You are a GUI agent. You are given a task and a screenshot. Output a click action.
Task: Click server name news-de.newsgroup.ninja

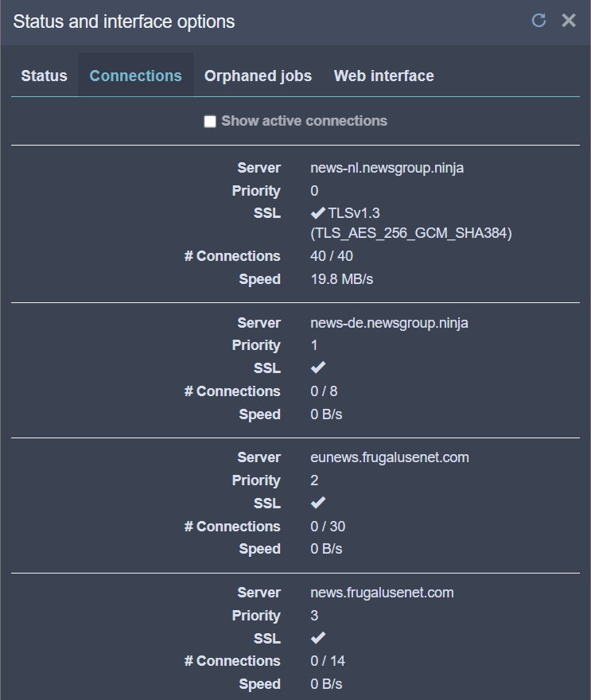point(389,323)
